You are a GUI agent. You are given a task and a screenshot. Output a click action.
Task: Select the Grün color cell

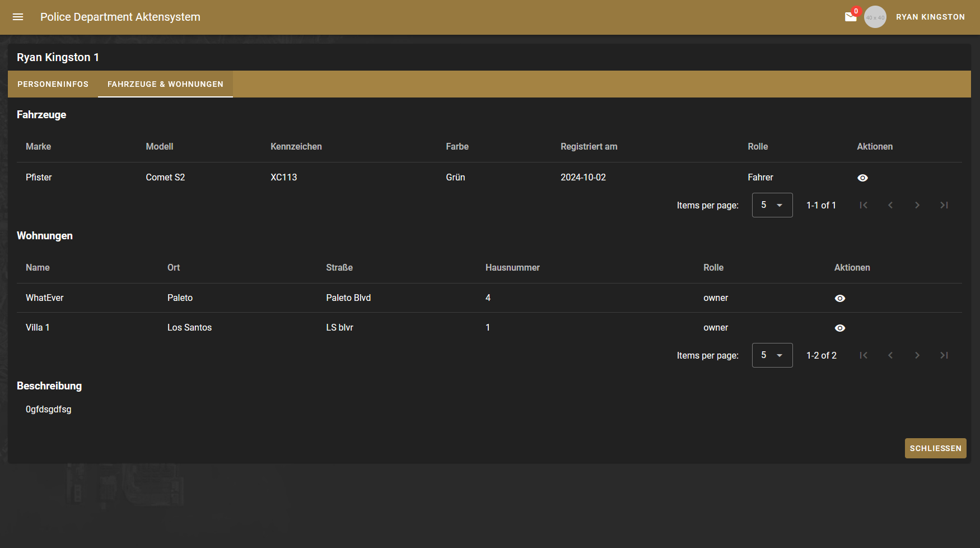click(x=455, y=177)
